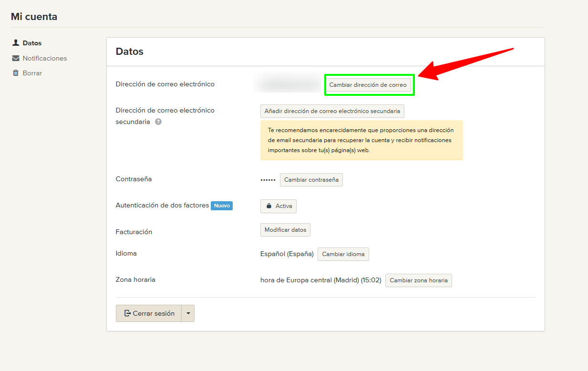
Task: Click the person icon next to Datos
Action: [16, 43]
